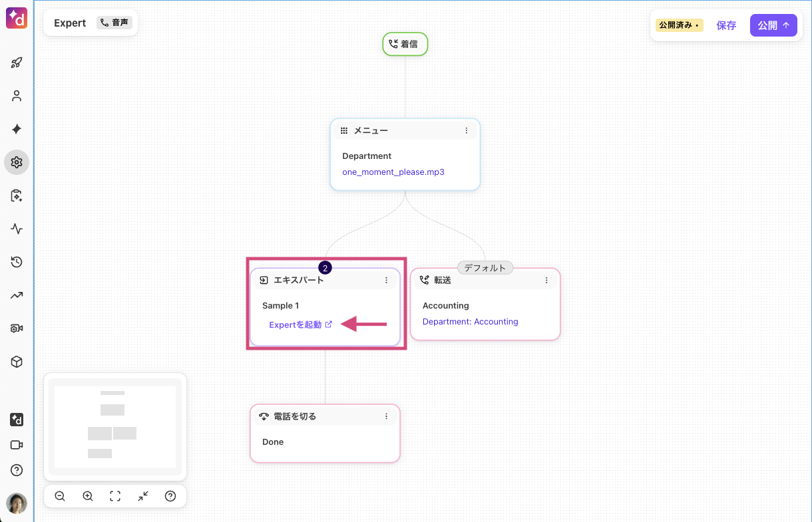Click the 公開済み status chip
The image size is (812, 522).
678,24
